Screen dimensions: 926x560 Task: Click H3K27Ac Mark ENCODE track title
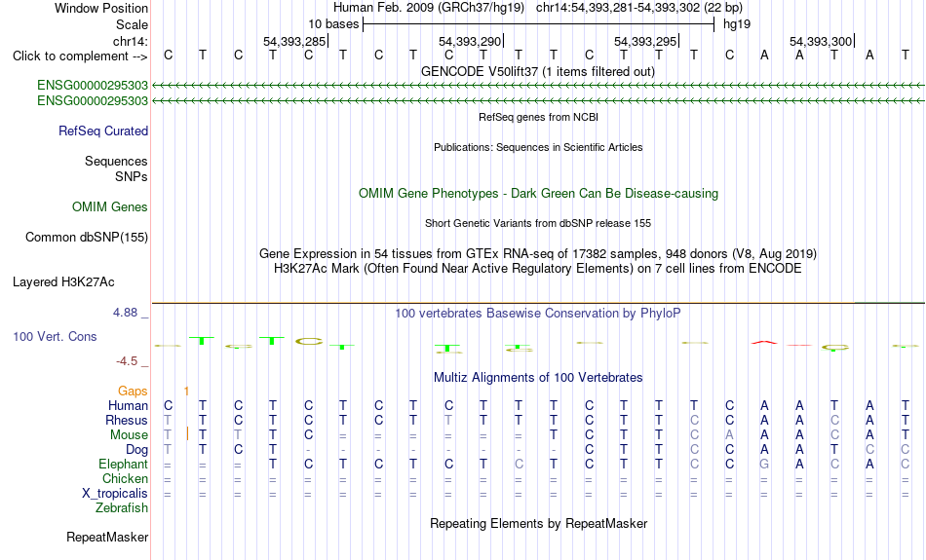tap(538, 269)
